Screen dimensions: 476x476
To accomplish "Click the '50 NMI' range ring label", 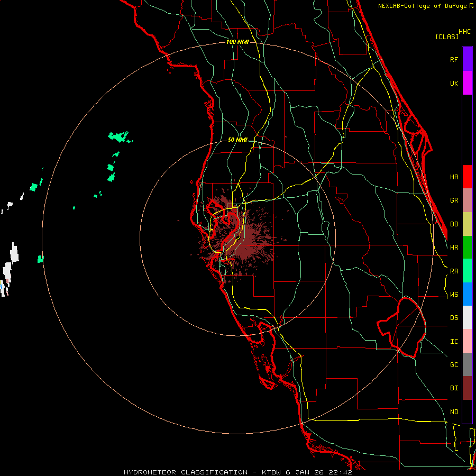I will point(237,140).
